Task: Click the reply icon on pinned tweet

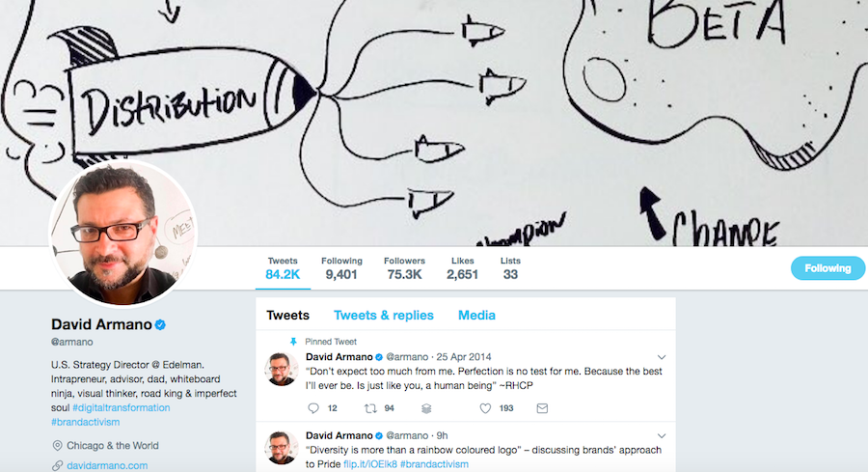Action: click(x=313, y=408)
